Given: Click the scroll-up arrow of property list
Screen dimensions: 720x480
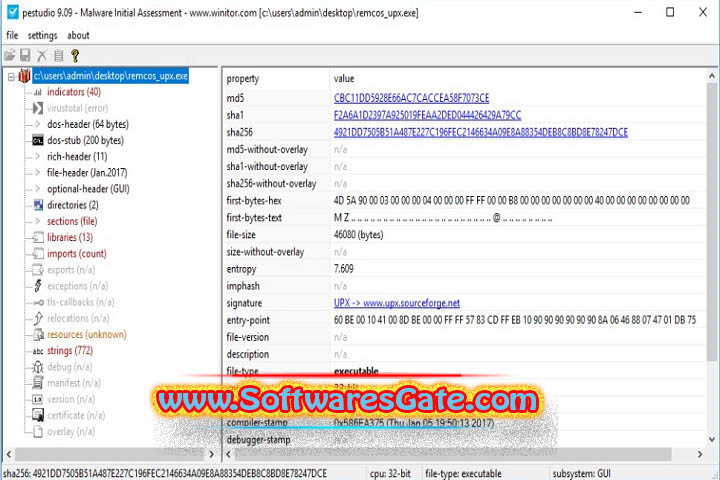Looking at the screenshot, I should (x=712, y=76).
